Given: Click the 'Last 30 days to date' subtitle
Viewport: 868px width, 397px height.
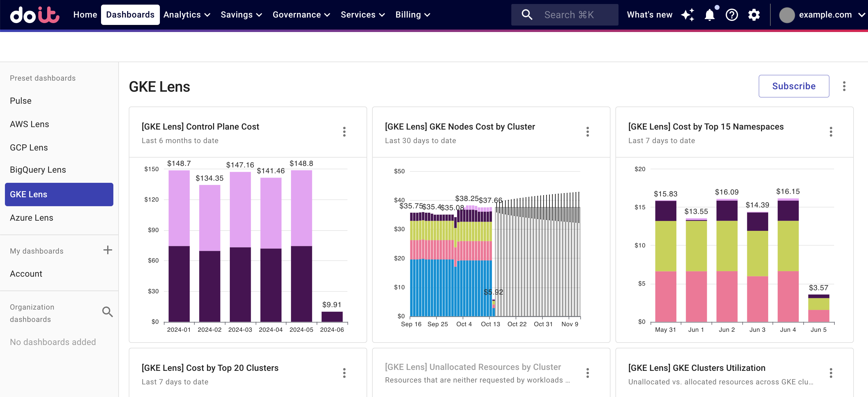Looking at the screenshot, I should click(420, 141).
